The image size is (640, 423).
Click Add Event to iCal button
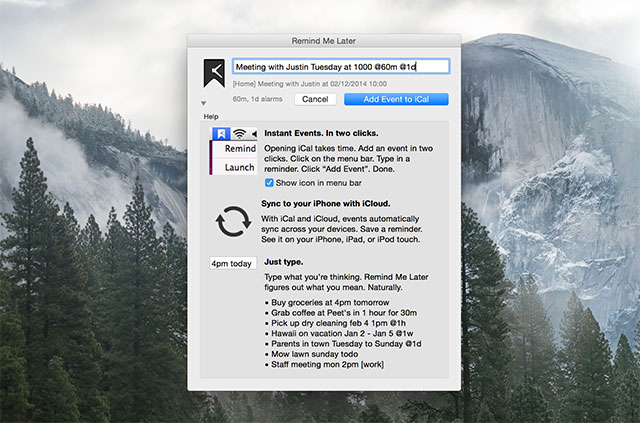point(396,99)
